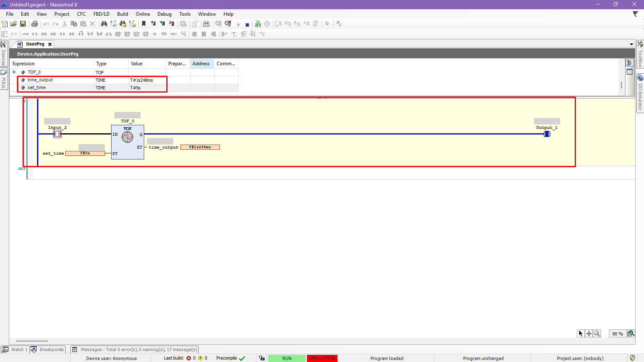This screenshot has width=644, height=362.
Task: Click the Save project icon
Action: tap(23, 24)
